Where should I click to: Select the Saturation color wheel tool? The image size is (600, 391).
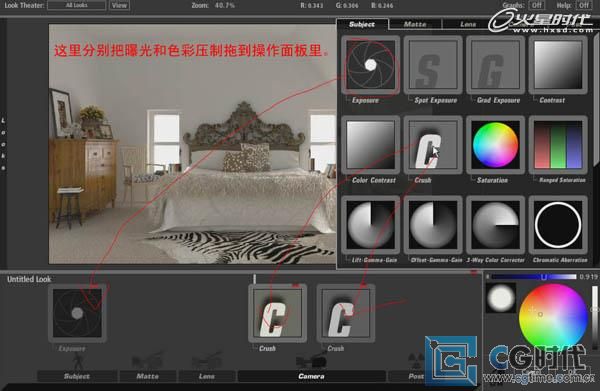point(495,145)
